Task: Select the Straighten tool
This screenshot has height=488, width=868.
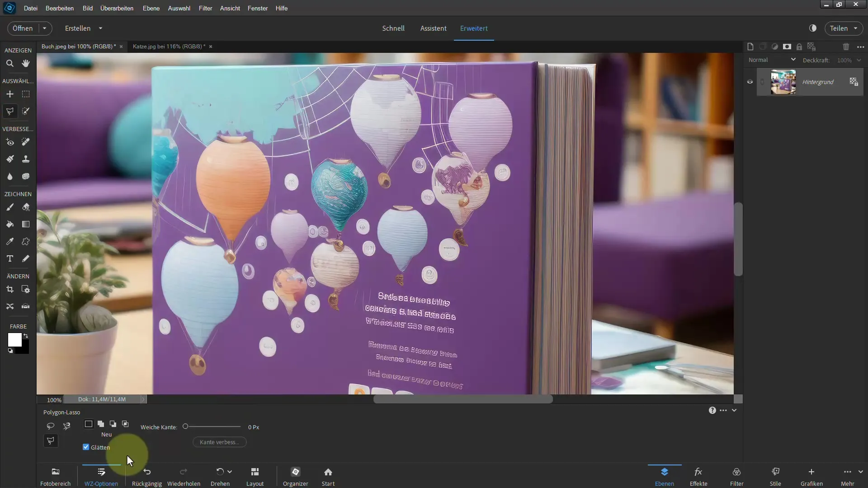Action: pos(26,306)
